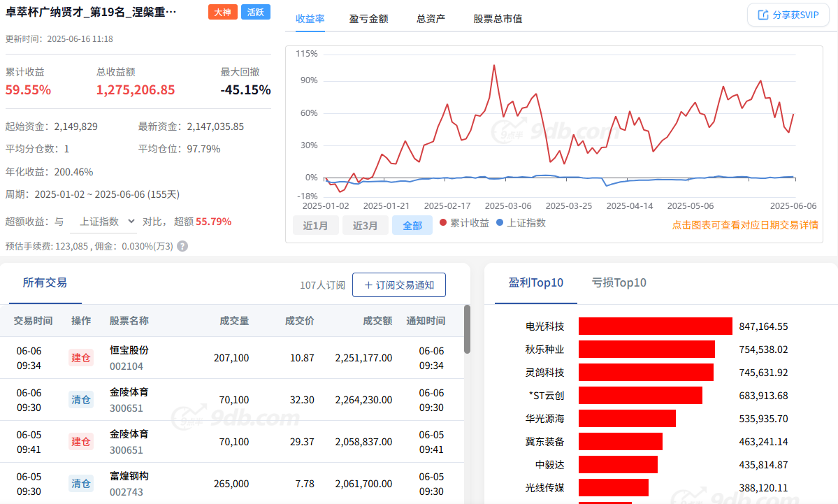Click the cumulative return value 59.55%
The image size is (838, 504).
[29, 89]
